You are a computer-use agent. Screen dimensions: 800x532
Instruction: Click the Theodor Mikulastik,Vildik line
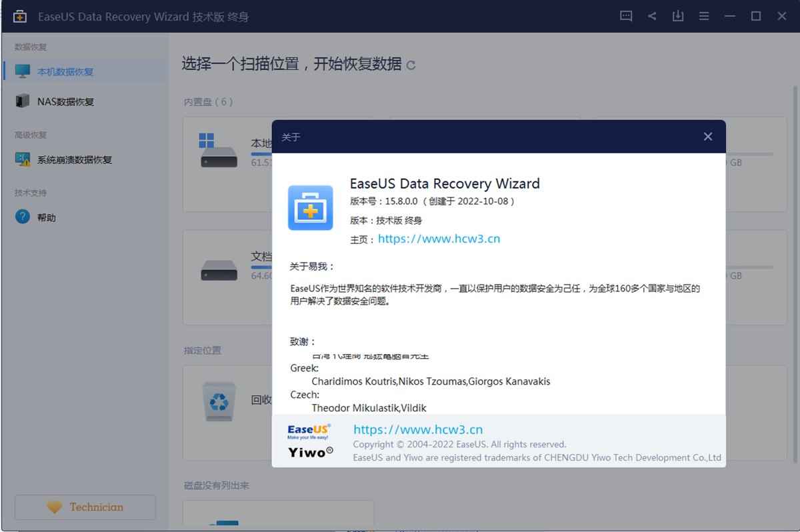tap(369, 407)
